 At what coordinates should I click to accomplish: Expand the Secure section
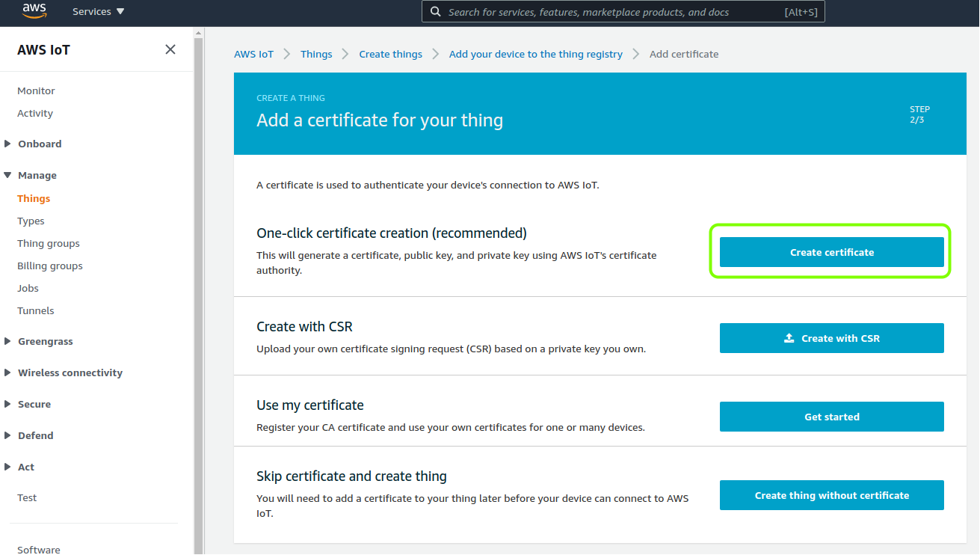tap(8, 404)
